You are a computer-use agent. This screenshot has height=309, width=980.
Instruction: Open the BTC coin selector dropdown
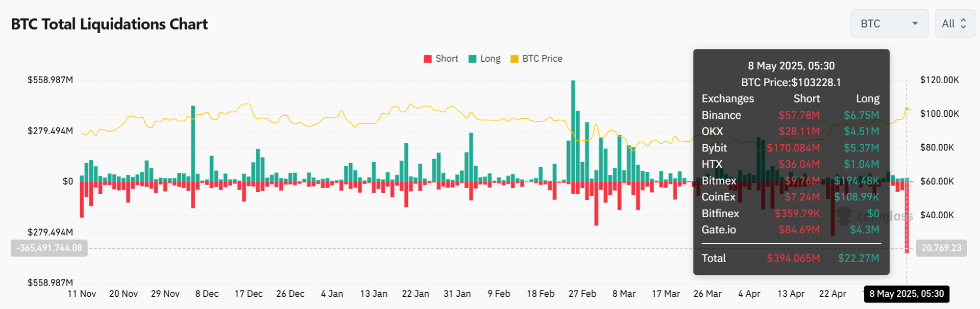click(x=889, y=23)
